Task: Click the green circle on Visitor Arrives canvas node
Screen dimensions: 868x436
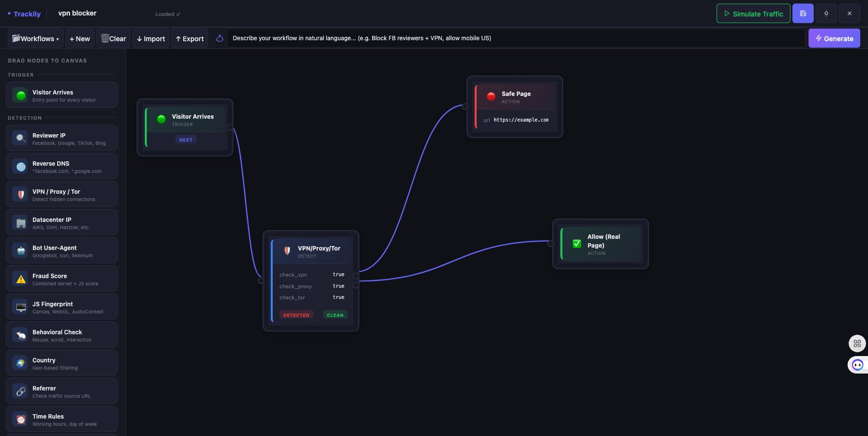Action: (x=161, y=119)
